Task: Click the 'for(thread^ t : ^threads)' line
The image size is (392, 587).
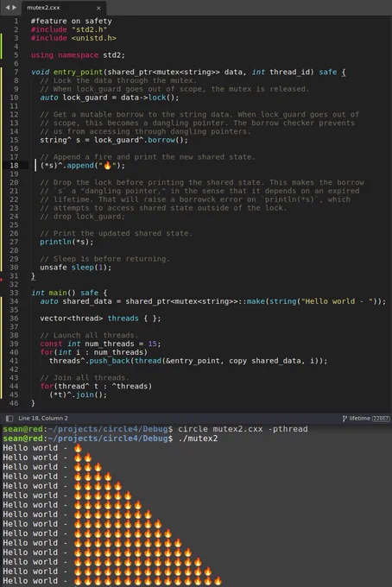Action: pos(96,387)
